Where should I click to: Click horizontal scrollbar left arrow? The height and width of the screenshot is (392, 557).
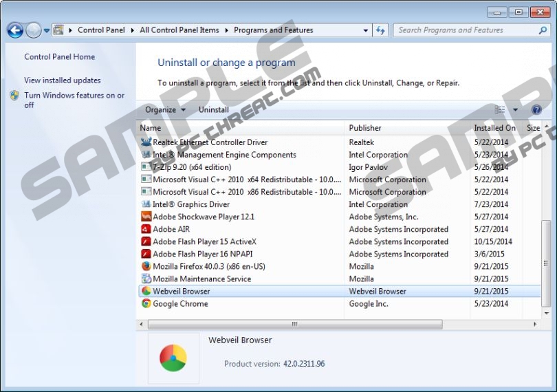[142, 324]
